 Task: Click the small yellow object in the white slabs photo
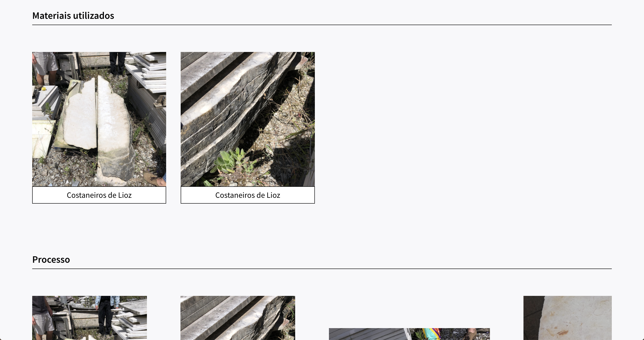[44, 89]
